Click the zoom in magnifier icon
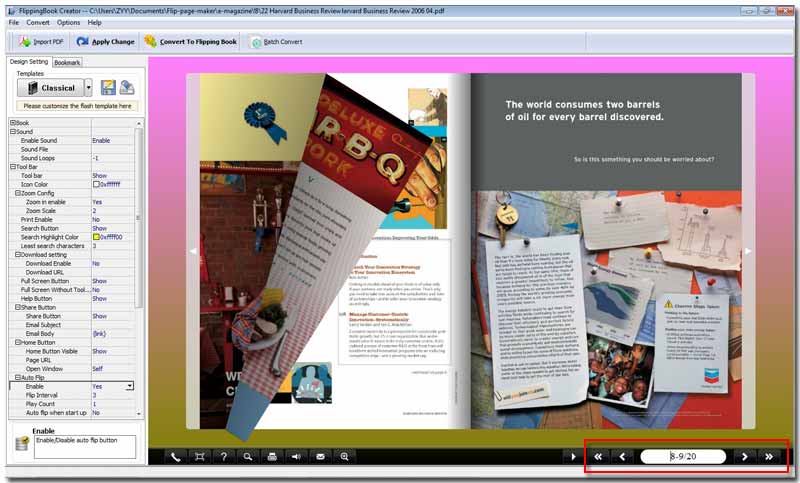The height and width of the screenshot is (483, 800). (344, 456)
